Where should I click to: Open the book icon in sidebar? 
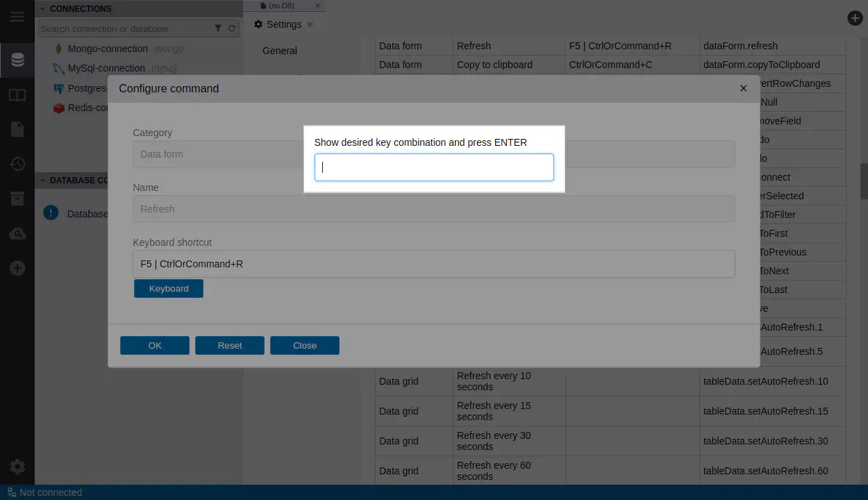[x=17, y=95]
